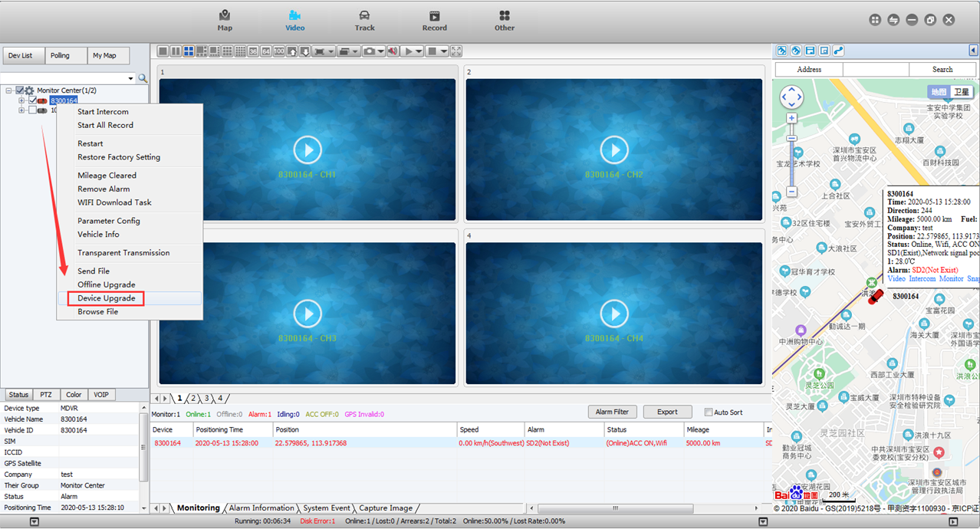Select the 8300164 row in monitoring table
This screenshot has height=529, width=980.
(x=461, y=443)
